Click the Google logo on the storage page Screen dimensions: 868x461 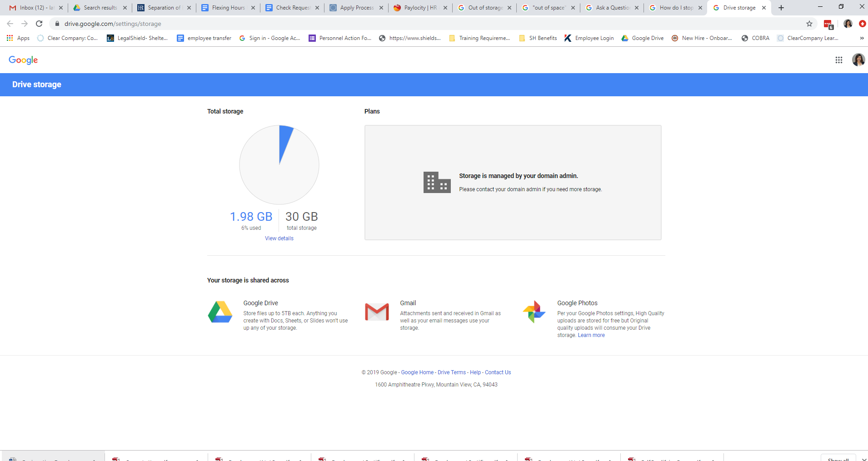tap(23, 59)
